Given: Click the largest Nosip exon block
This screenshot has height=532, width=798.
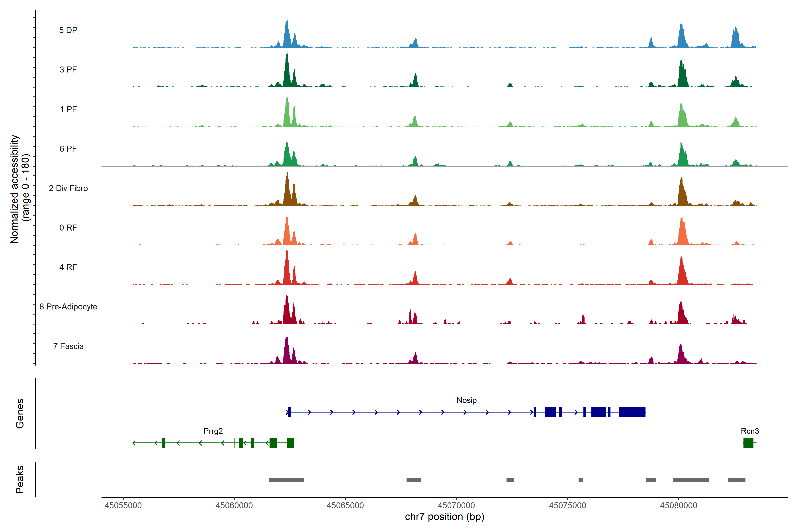Looking at the screenshot, I should 632,412.
